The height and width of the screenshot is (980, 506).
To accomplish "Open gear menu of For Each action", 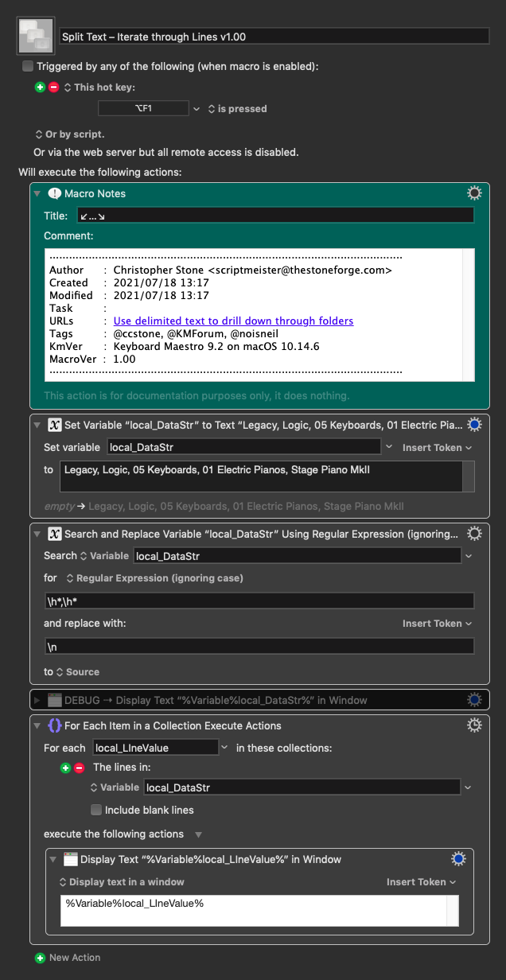I will [x=474, y=725].
